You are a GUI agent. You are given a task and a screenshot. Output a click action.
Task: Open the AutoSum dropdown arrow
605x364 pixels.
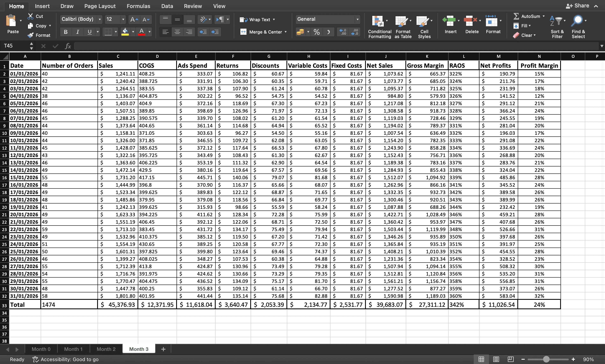coord(544,16)
